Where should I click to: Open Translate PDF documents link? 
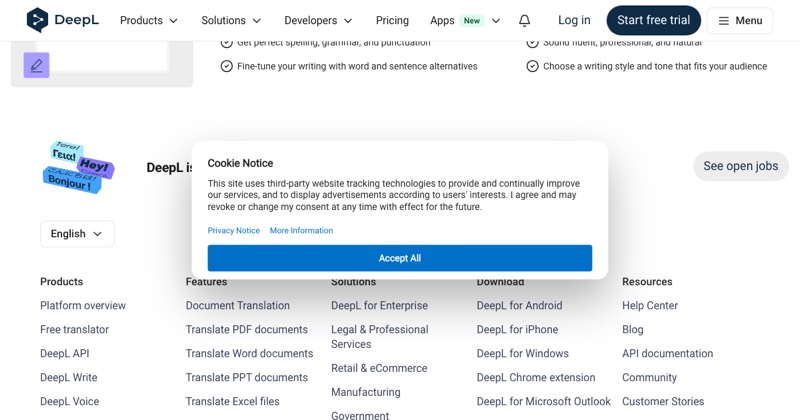247,330
